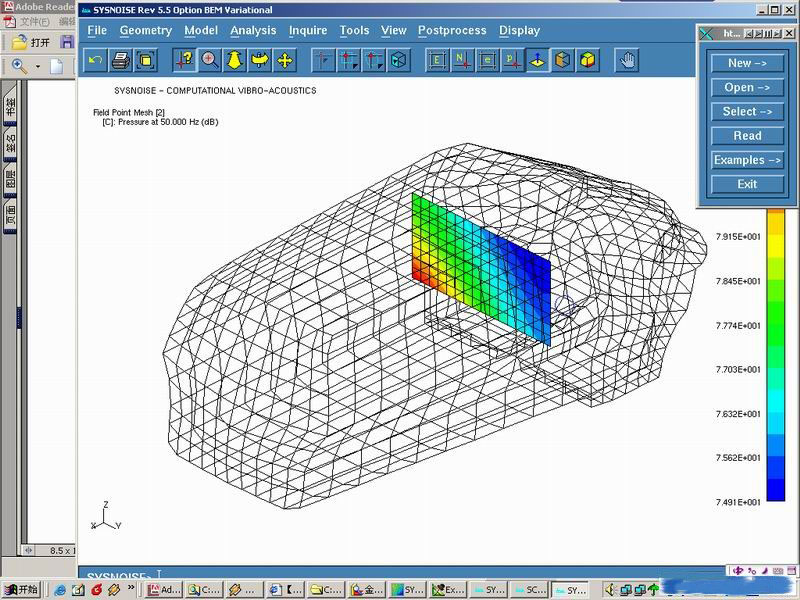Click the letter N node toolbar icon
This screenshot has height=600, width=800.
(x=462, y=60)
